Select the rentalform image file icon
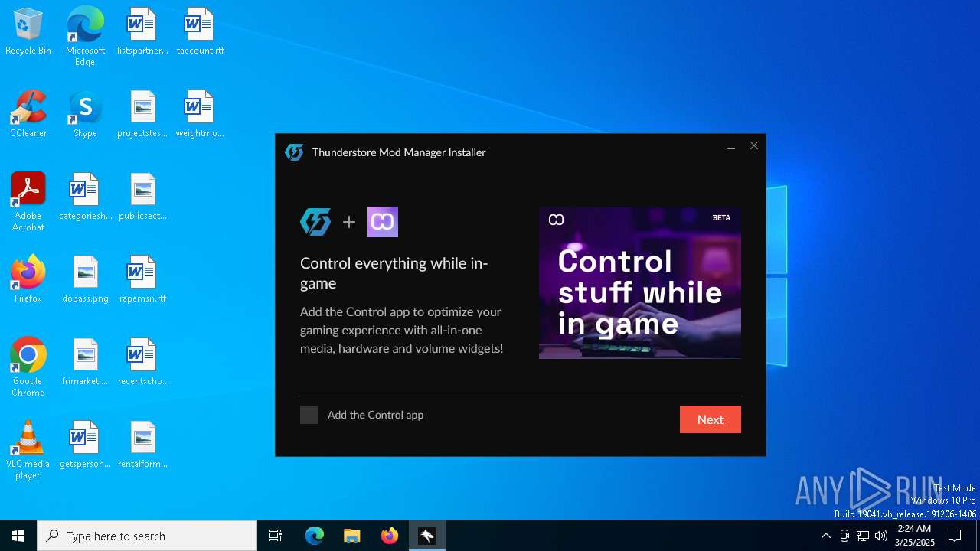This screenshot has height=551, width=980. [x=142, y=445]
